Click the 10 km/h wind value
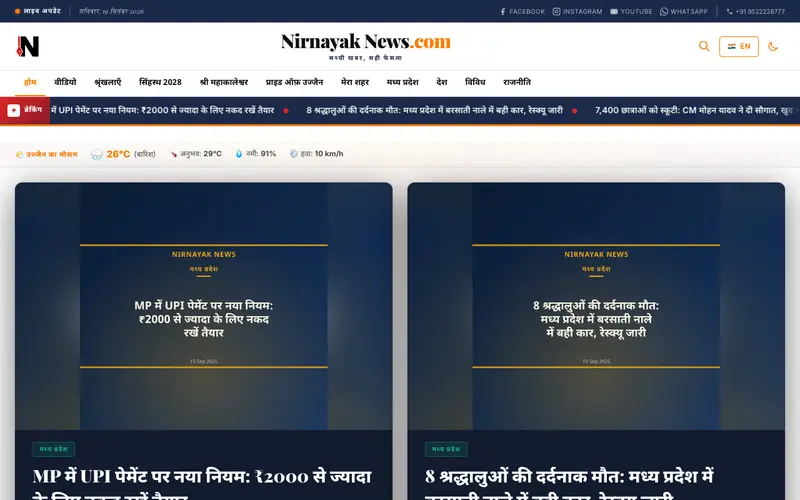 click(329, 154)
